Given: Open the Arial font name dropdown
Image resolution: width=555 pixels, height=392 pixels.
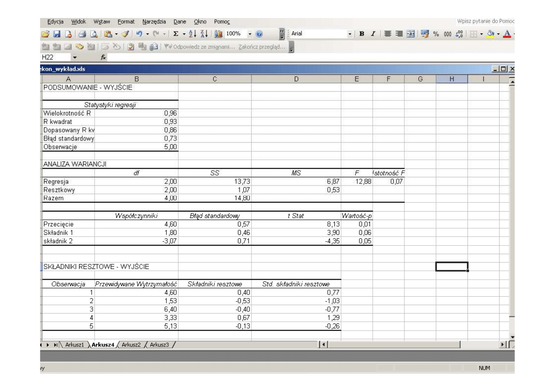Looking at the screenshot, I should point(349,34).
